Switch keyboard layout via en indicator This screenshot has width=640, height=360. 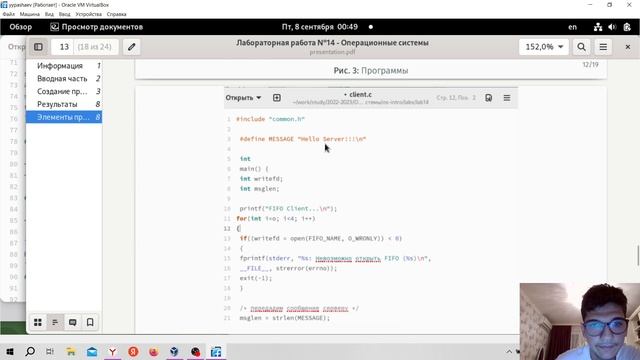573,27
